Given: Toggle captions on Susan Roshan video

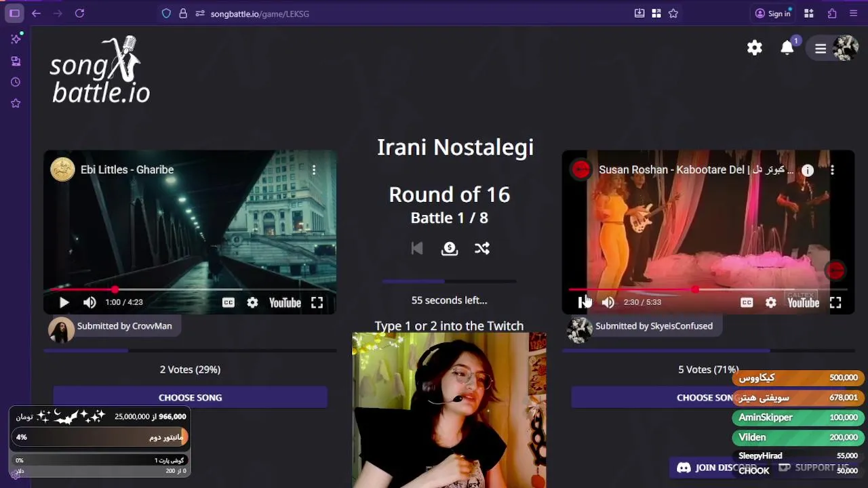Looking at the screenshot, I should (747, 303).
